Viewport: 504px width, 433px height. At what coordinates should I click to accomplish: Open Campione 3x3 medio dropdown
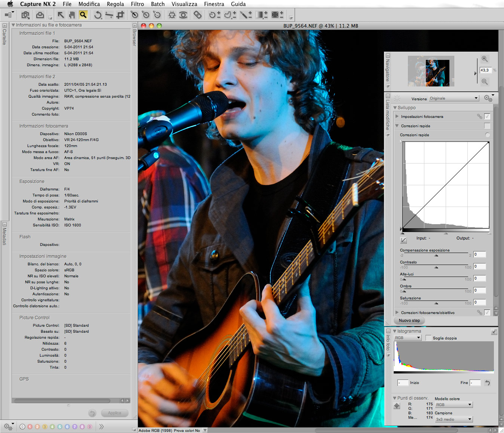tap(454, 419)
